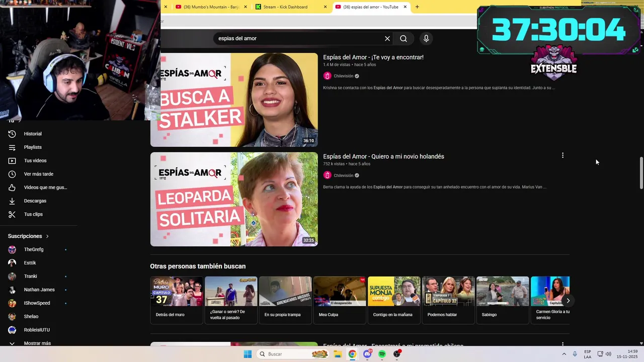Expand the Suscripciones section chevron
This screenshot has width=644, height=362.
click(47, 236)
